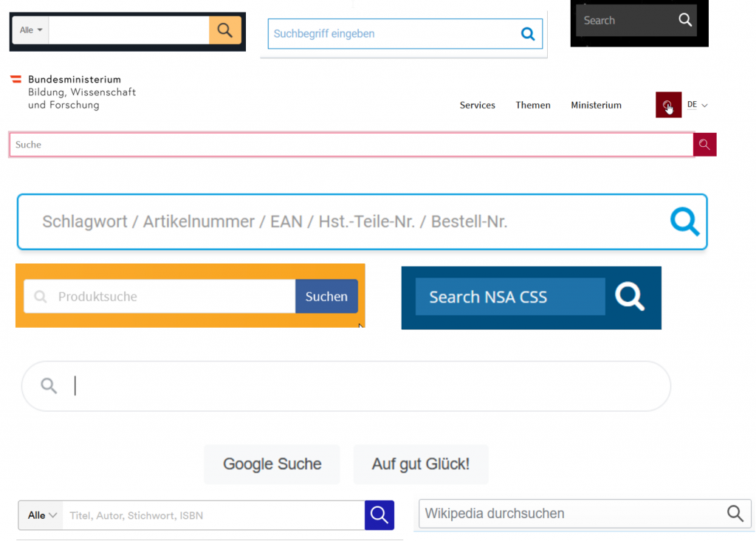Open the Services menu item

(477, 106)
